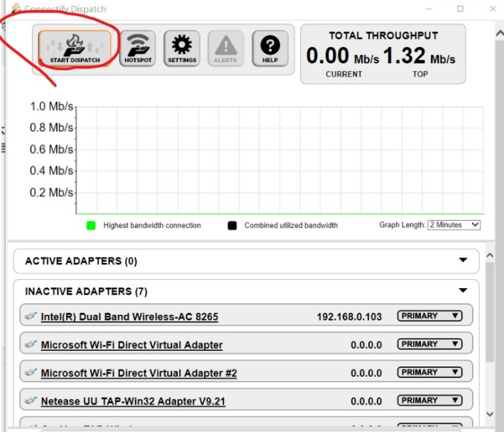The width and height of the screenshot is (504, 432).
Task: Open PRIMARY dropdown for Microsoft Wi-Fi Direct Virtual Adapter
Action: coord(430,344)
